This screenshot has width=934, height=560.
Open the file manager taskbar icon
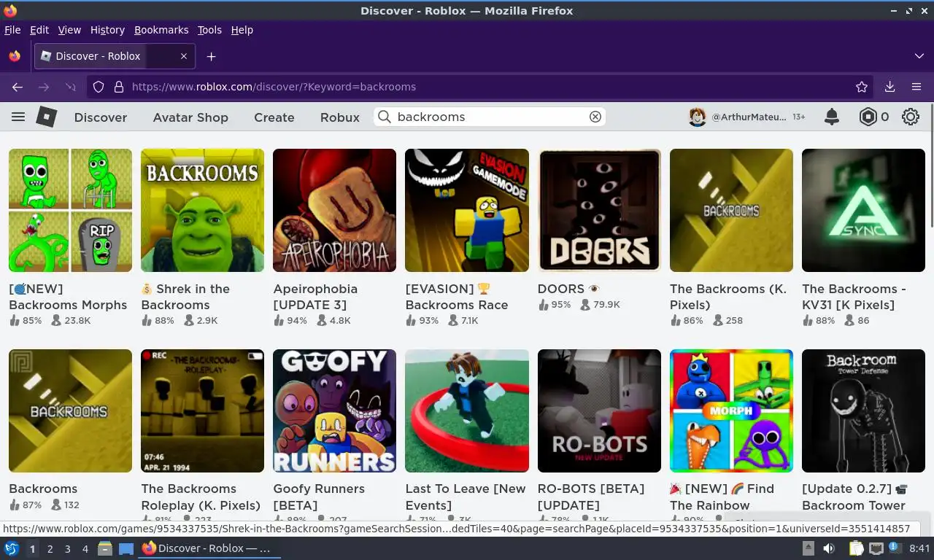click(x=105, y=548)
